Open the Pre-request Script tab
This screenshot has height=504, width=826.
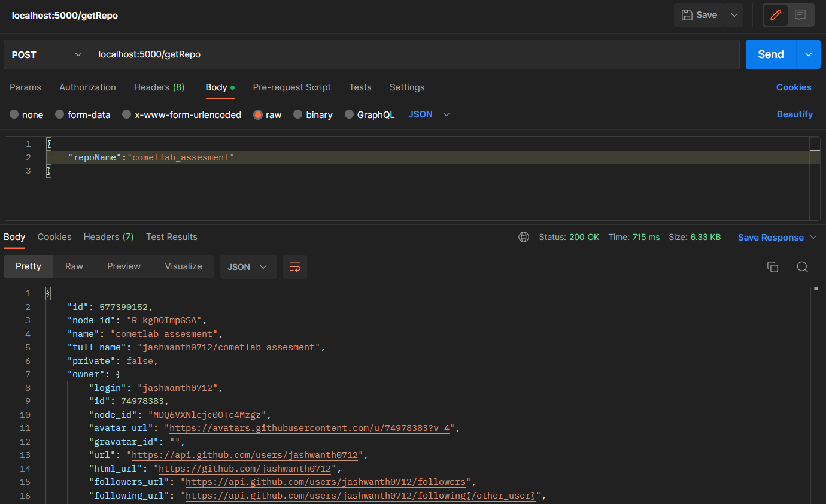tap(291, 87)
